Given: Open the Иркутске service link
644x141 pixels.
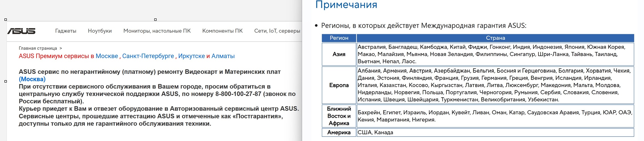Looking at the screenshot, I should pos(192,56).
